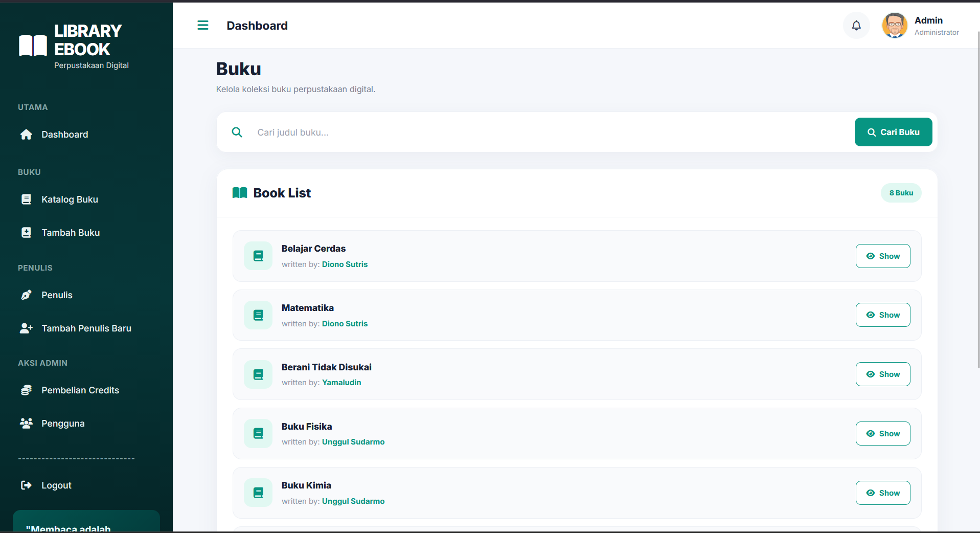Click the book icon for Belajar Cerdas
The height and width of the screenshot is (533, 980).
258,256
